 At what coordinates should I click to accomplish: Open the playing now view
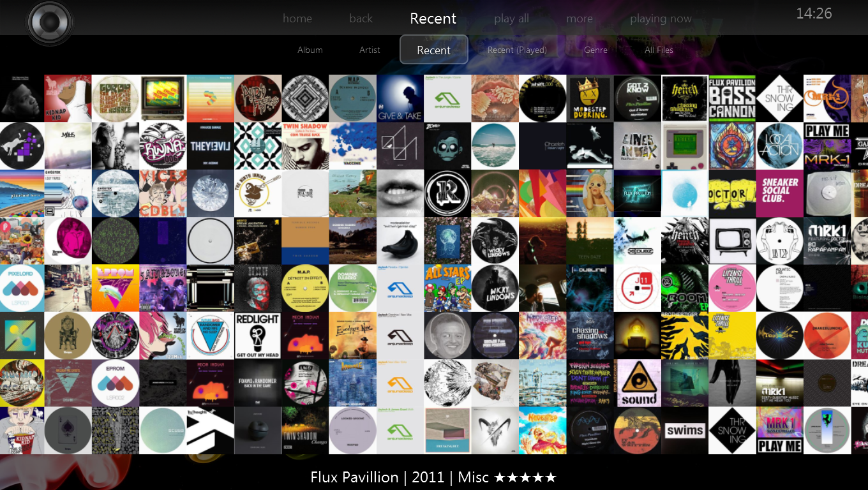coord(661,19)
